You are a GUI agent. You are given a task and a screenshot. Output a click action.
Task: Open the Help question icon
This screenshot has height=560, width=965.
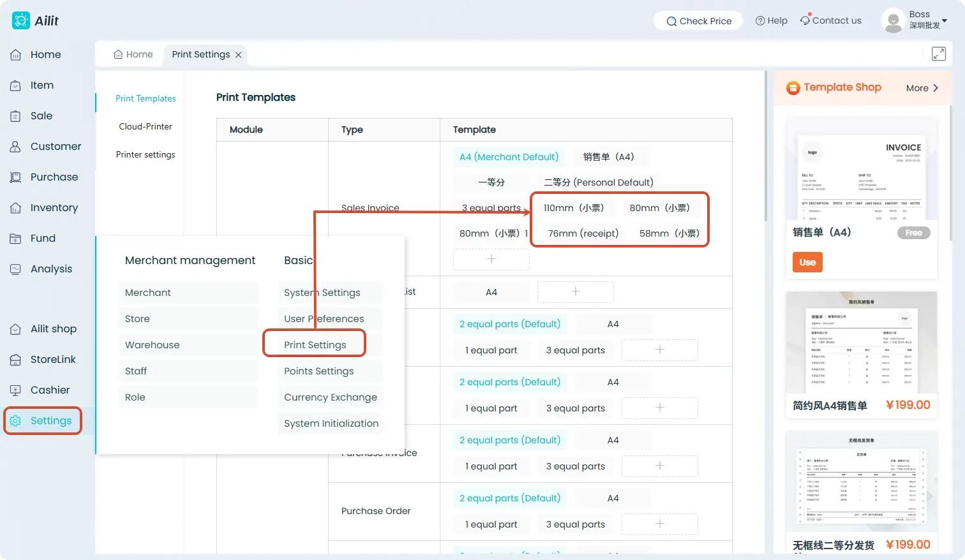coord(760,20)
